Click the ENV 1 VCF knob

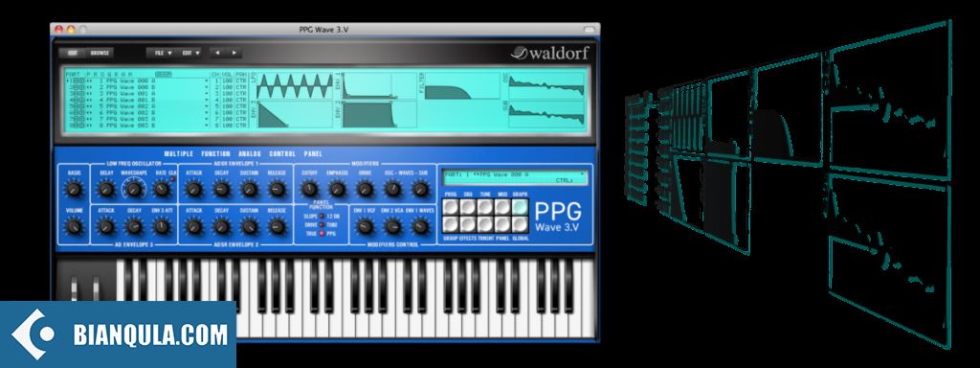(x=365, y=226)
